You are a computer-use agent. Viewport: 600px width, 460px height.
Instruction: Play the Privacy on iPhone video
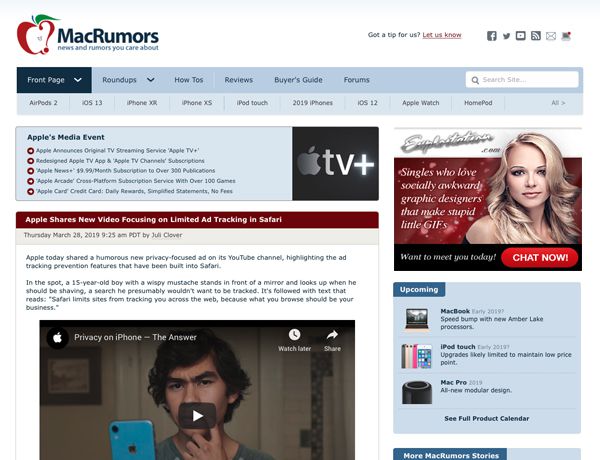click(x=197, y=416)
